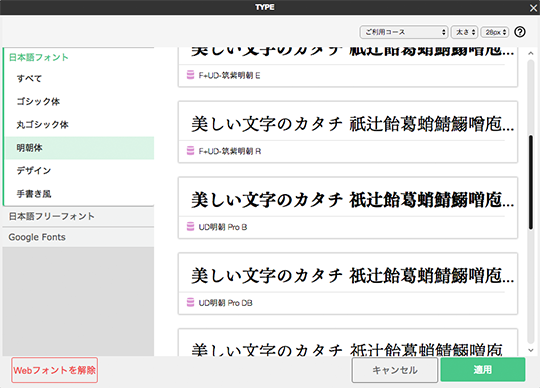Image resolution: width=540 pixels, height=388 pixels.
Task: Click the F+UD-筑紫明朝 R font name label
Action: click(x=230, y=151)
